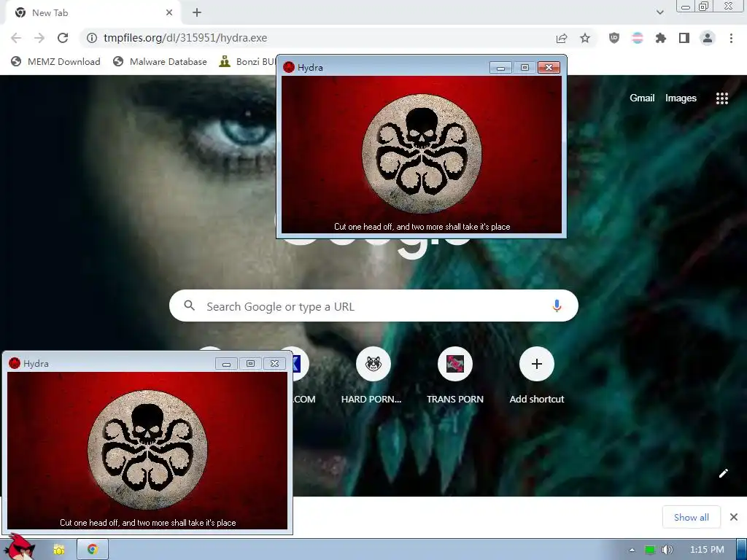The image size is (747, 560).
Task: Click the Search Google or type a URL box
Action: point(373,306)
